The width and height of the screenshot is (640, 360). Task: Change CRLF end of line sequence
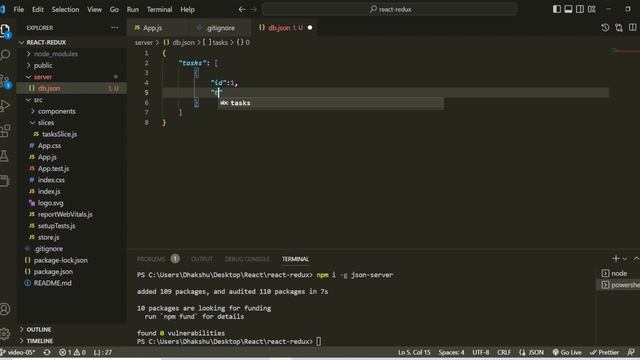[x=504, y=352]
